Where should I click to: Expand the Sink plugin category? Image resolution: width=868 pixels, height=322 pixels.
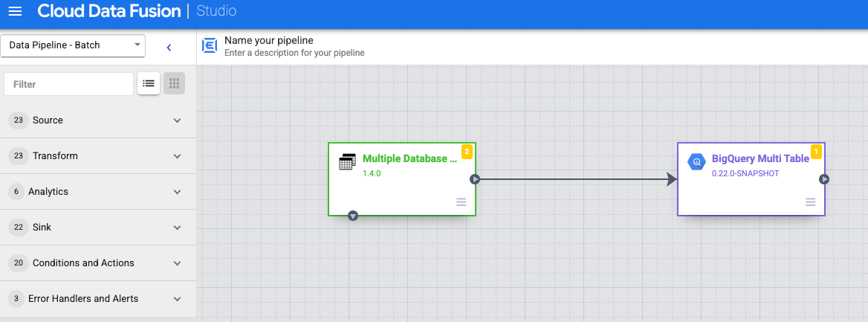click(98, 228)
